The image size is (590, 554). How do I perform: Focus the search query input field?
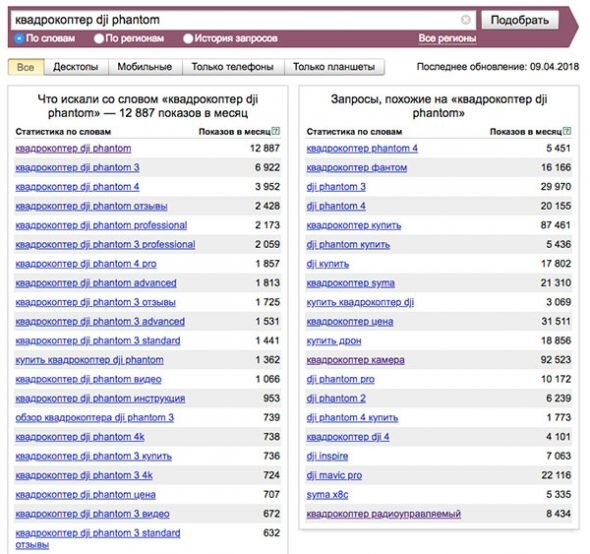tap(235, 20)
